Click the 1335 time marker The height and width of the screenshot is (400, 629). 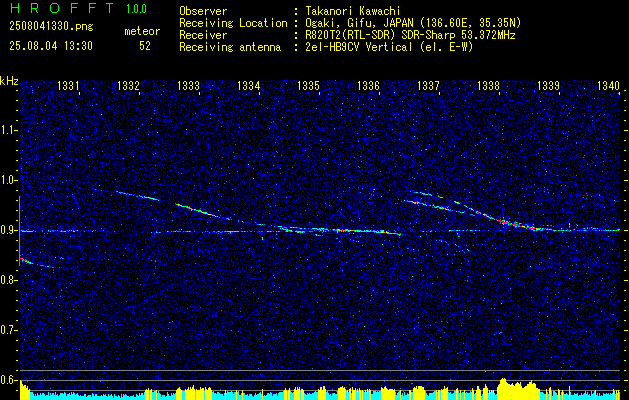(x=308, y=85)
